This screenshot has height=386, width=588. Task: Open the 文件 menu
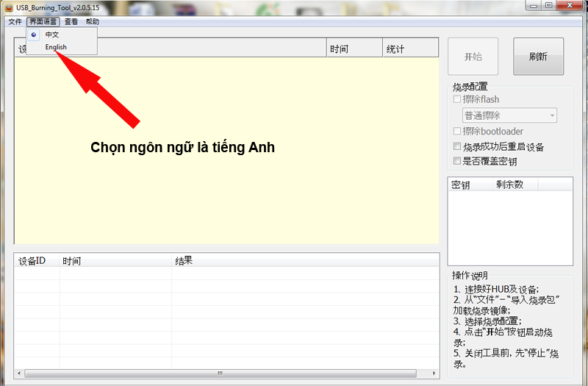(15, 22)
